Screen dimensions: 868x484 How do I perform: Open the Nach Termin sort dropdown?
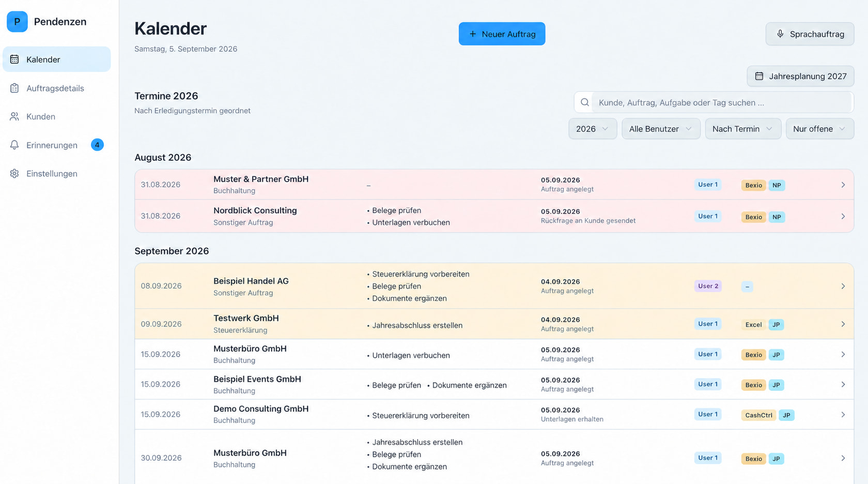[x=743, y=129]
